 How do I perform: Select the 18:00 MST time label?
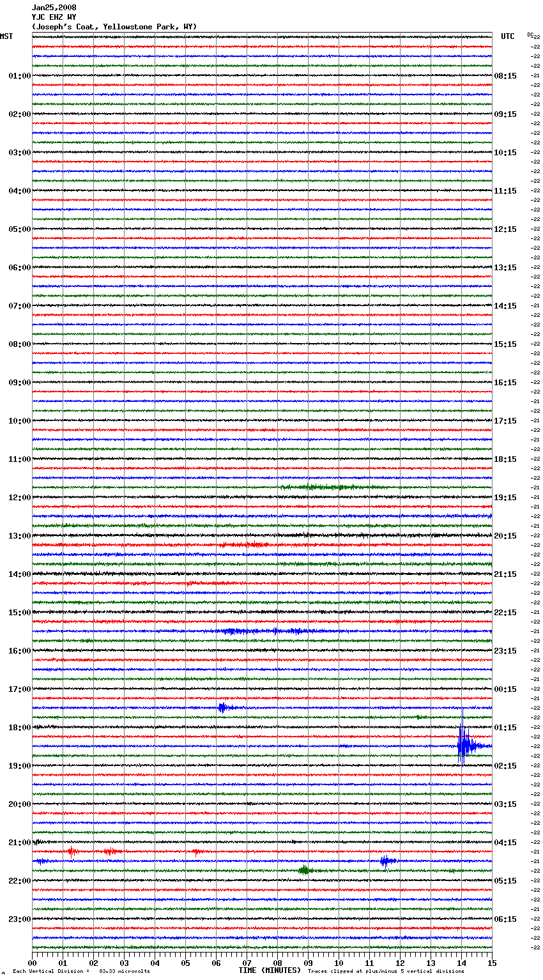[x=19, y=728]
